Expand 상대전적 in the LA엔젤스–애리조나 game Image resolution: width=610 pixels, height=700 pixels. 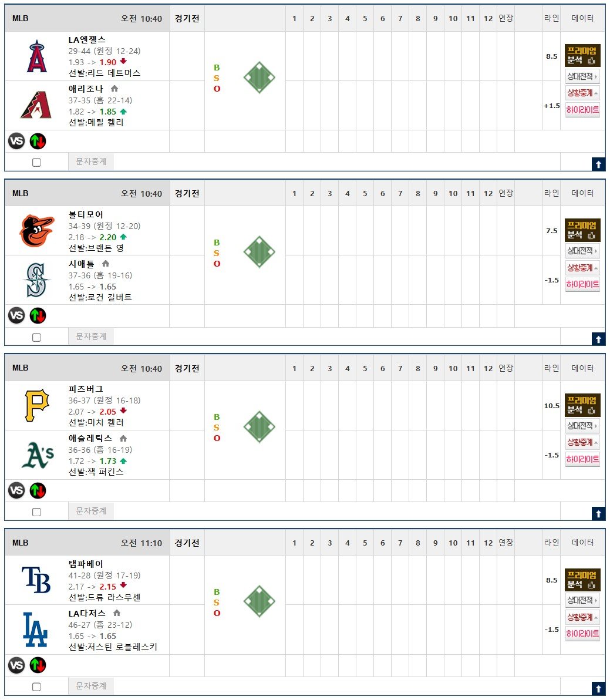[x=582, y=76]
